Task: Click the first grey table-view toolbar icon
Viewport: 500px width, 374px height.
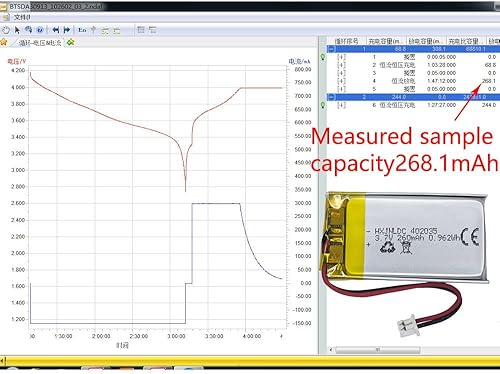Action: coord(141,30)
